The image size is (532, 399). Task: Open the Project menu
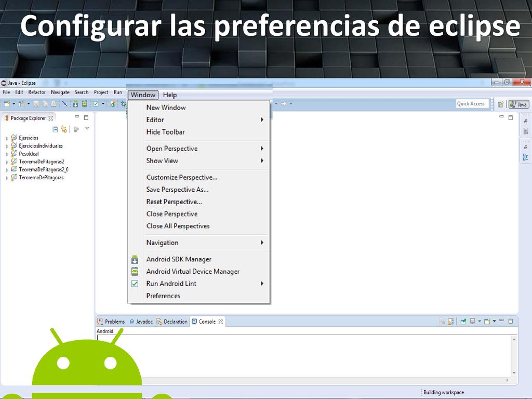[101, 92]
